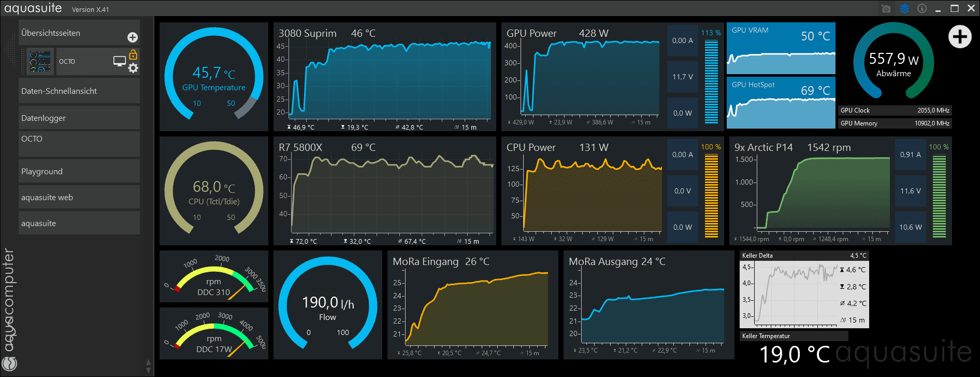Click the CPU Power 131 W header value

click(x=594, y=147)
